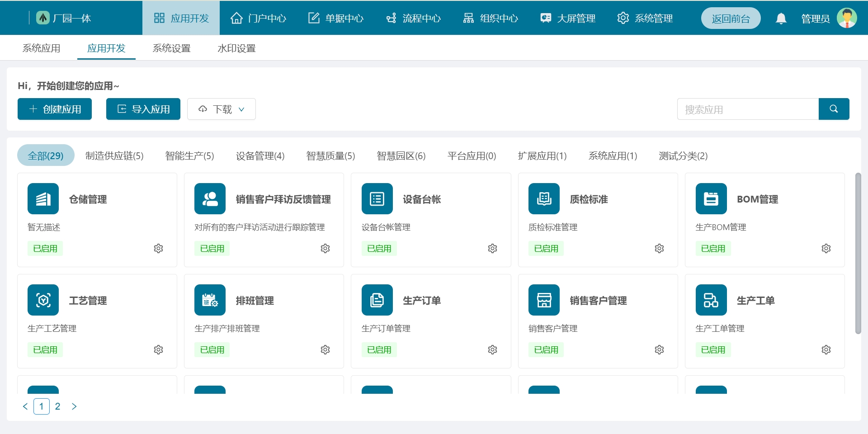
Task: Click the 厂园一体 logo
Action: point(43,18)
